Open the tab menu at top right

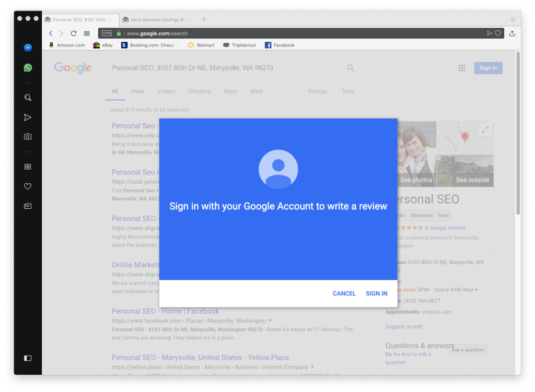click(x=513, y=20)
